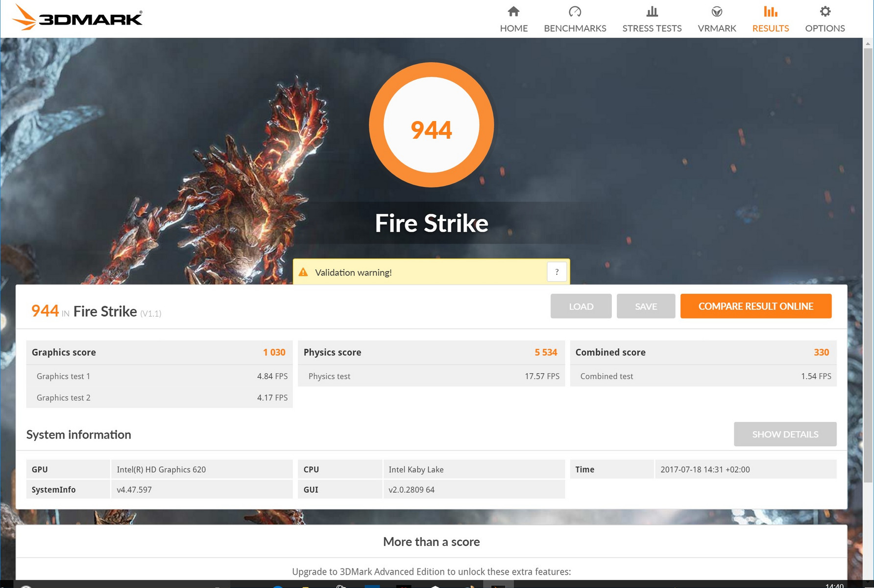Go to the Home tab

coord(513,19)
